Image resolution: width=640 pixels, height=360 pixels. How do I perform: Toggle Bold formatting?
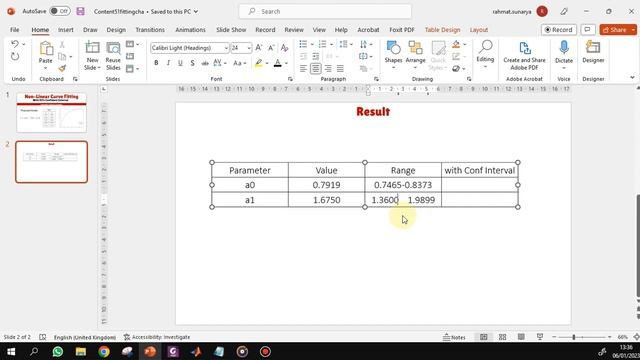click(156, 63)
